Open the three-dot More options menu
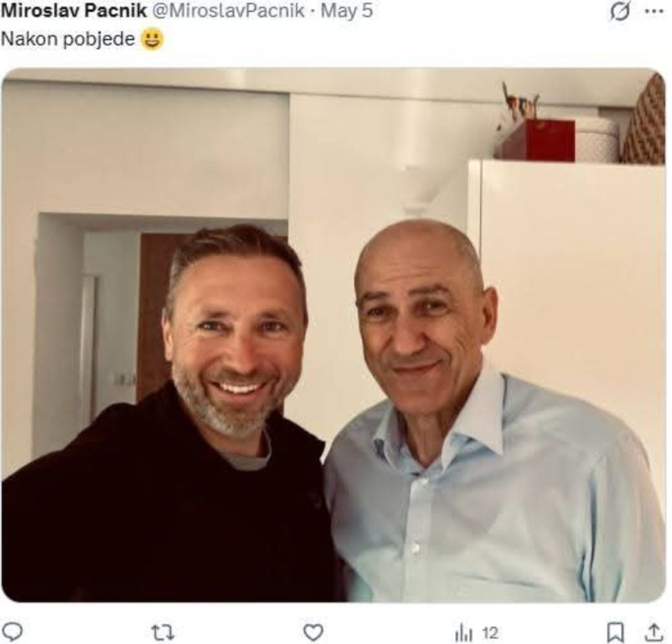The image size is (672, 644). coord(653,12)
